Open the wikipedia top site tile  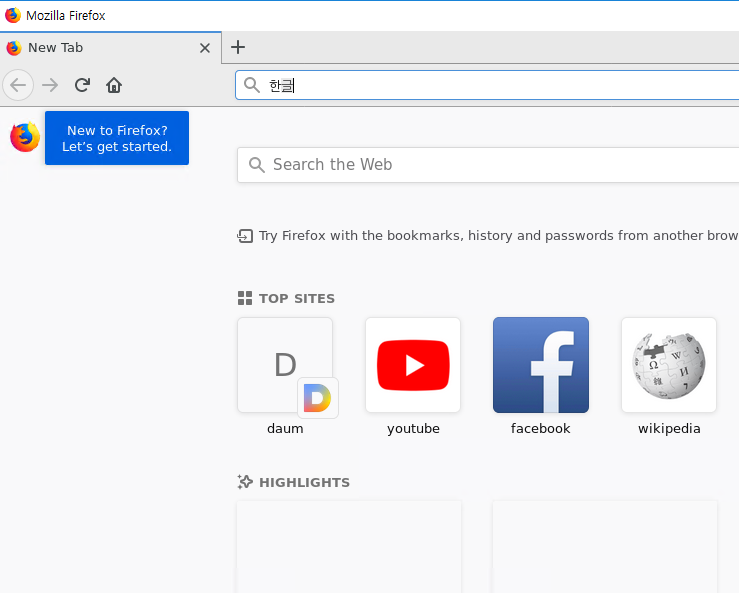coord(669,365)
